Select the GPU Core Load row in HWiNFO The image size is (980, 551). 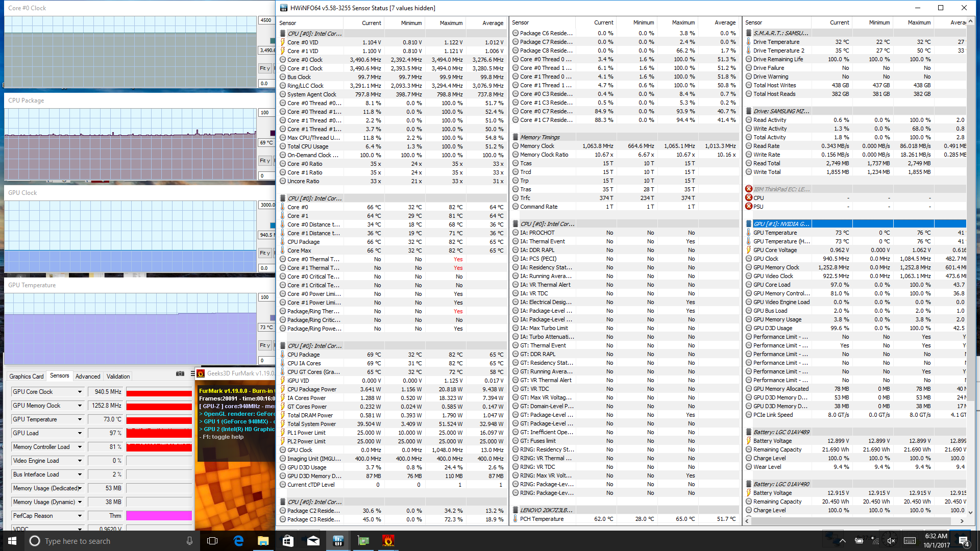(855, 284)
